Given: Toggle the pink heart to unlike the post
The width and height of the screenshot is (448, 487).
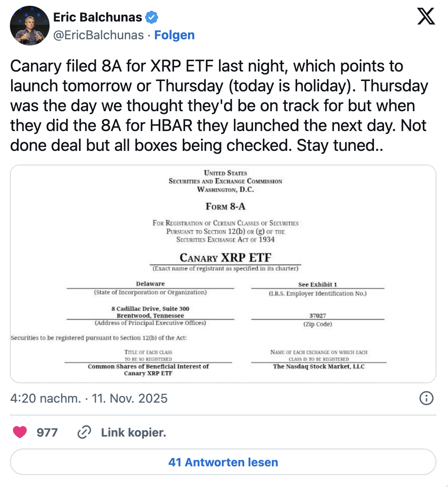Looking at the screenshot, I should click(20, 432).
